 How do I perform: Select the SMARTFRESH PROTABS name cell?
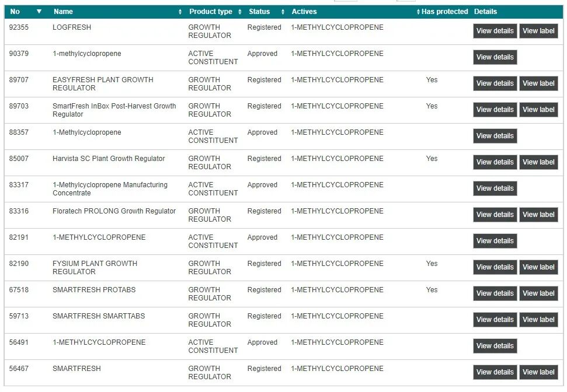94,290
